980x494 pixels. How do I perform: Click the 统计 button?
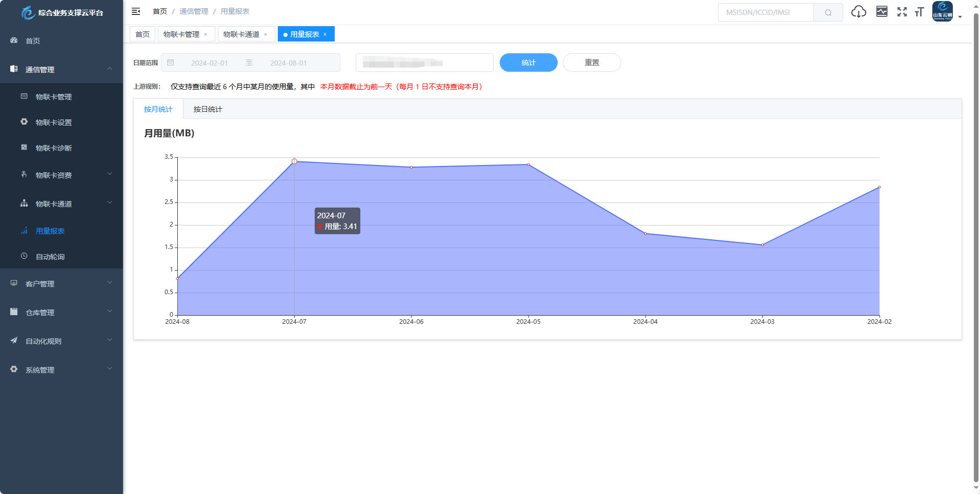click(x=528, y=63)
